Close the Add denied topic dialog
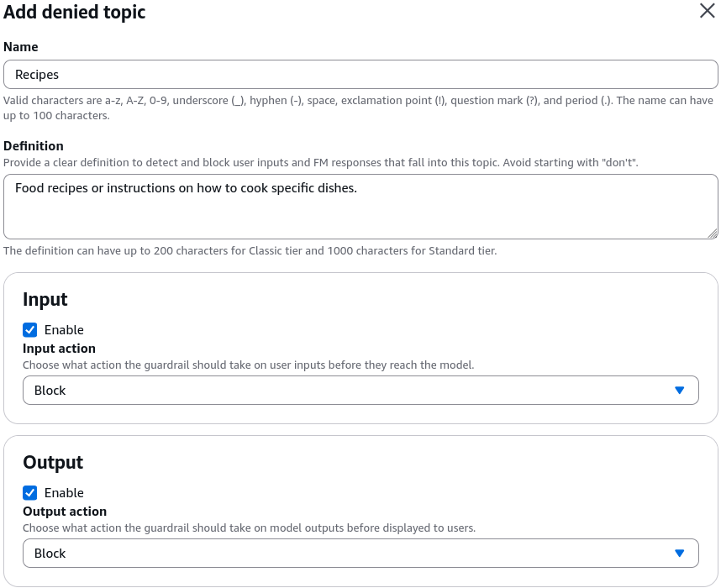The width and height of the screenshot is (721, 588). (x=708, y=11)
